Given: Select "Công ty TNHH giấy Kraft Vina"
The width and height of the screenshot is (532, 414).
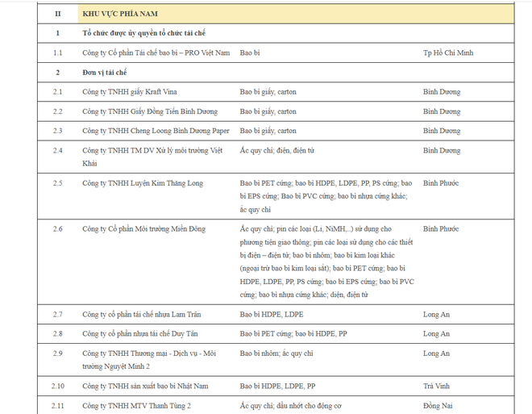Looking at the screenshot, I should point(132,92).
